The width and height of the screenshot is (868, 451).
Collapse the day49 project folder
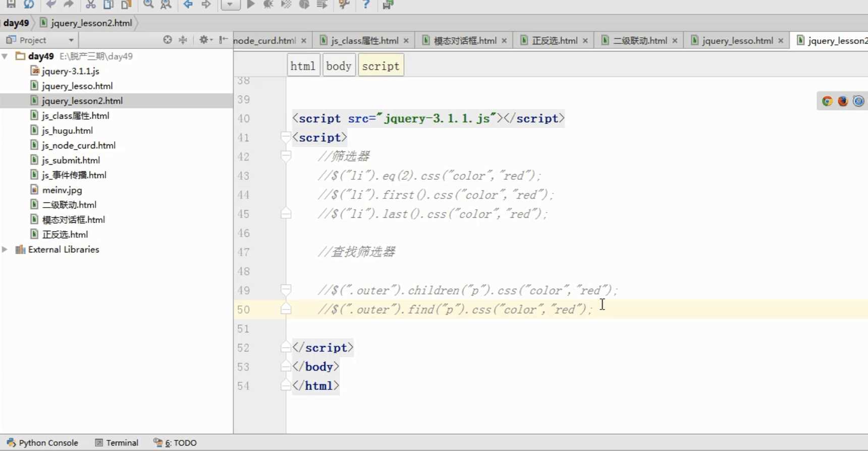[x=5, y=56]
